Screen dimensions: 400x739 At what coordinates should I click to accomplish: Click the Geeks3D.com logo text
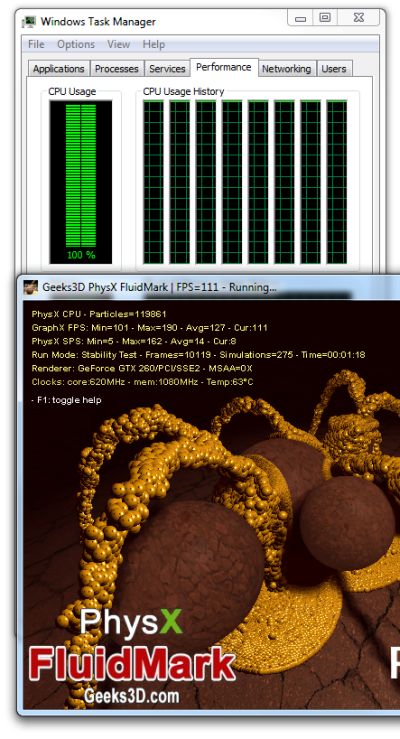pos(131,696)
